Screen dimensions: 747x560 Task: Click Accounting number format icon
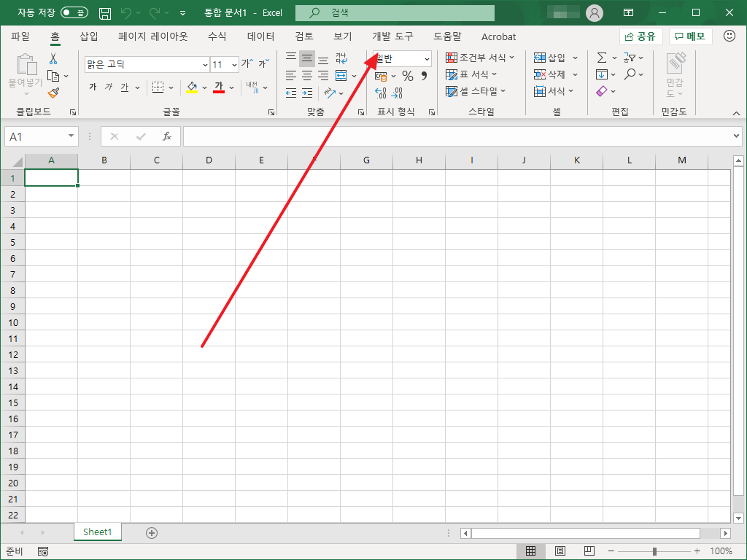(381, 76)
